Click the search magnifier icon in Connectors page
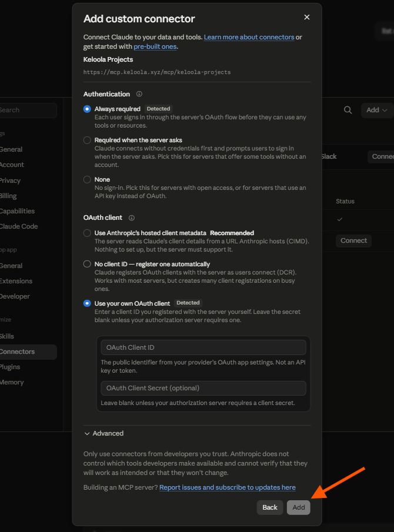The image size is (394, 532). 348,110
